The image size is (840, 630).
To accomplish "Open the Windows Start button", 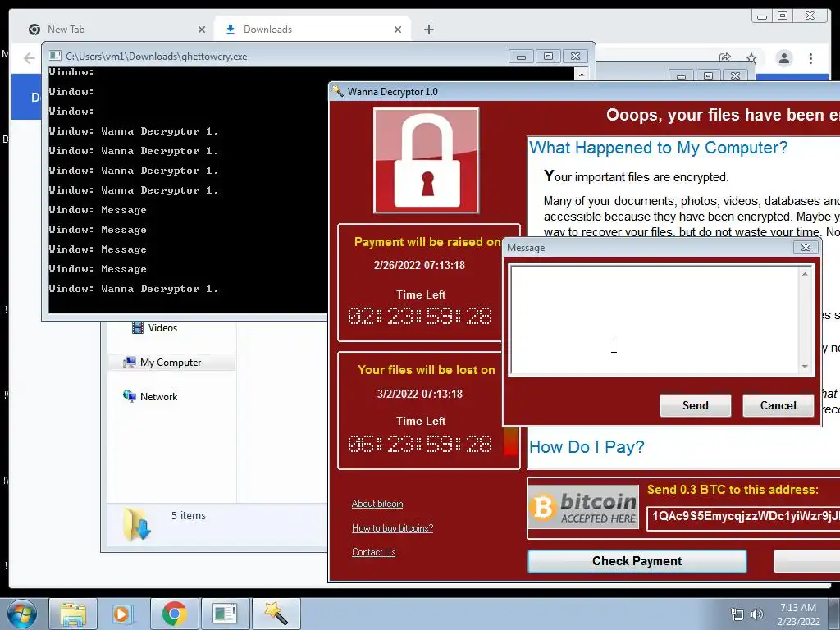I will (x=21, y=614).
